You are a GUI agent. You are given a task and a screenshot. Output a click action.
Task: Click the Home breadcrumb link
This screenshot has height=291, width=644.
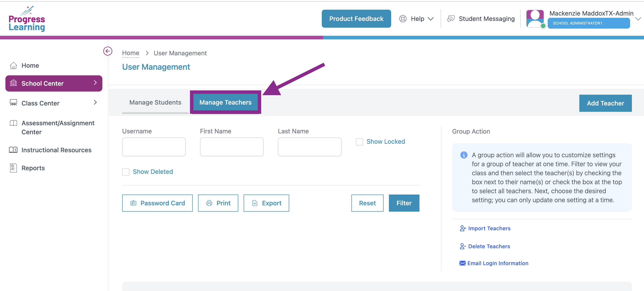(130, 53)
